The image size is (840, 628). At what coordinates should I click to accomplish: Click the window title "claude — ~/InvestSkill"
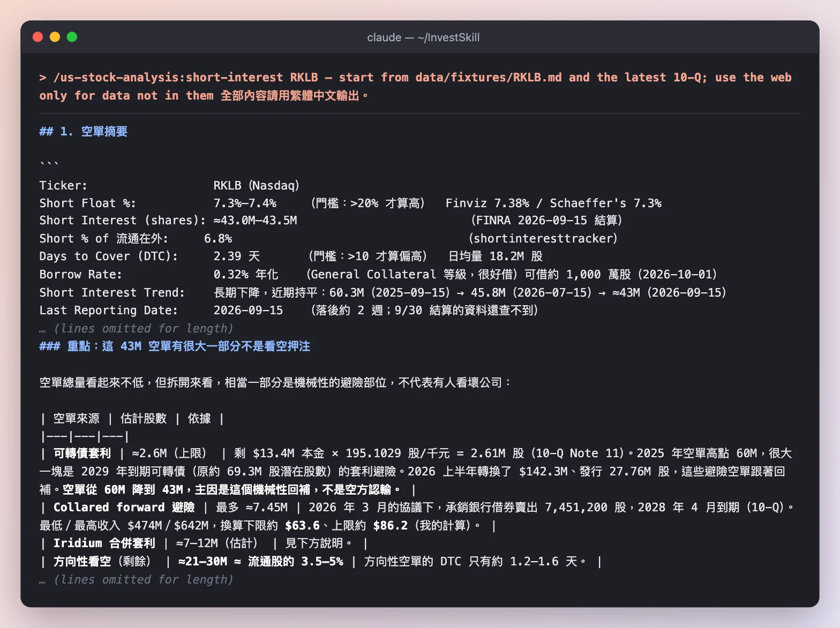pyautogui.click(x=423, y=37)
